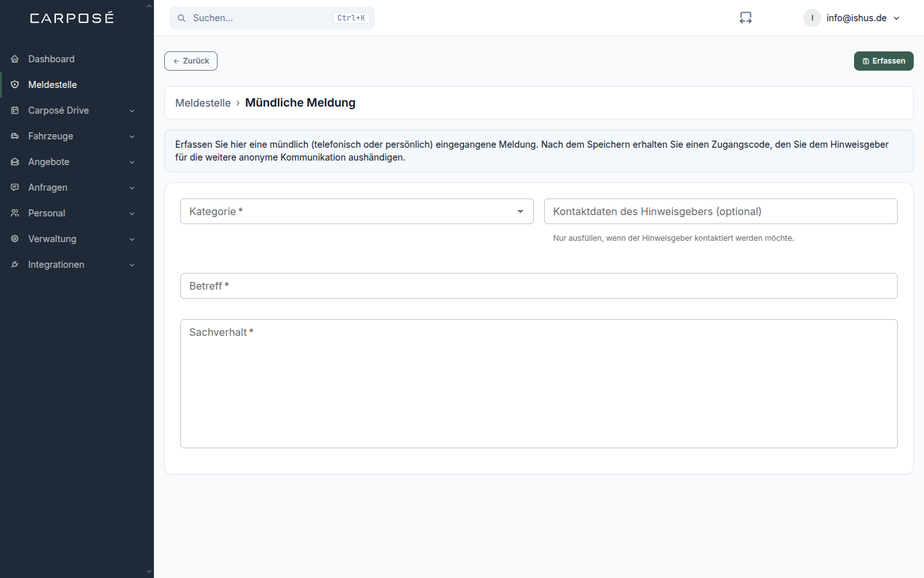The image size is (924, 578).
Task: Click the Integrationen plug icon
Action: (x=15, y=265)
